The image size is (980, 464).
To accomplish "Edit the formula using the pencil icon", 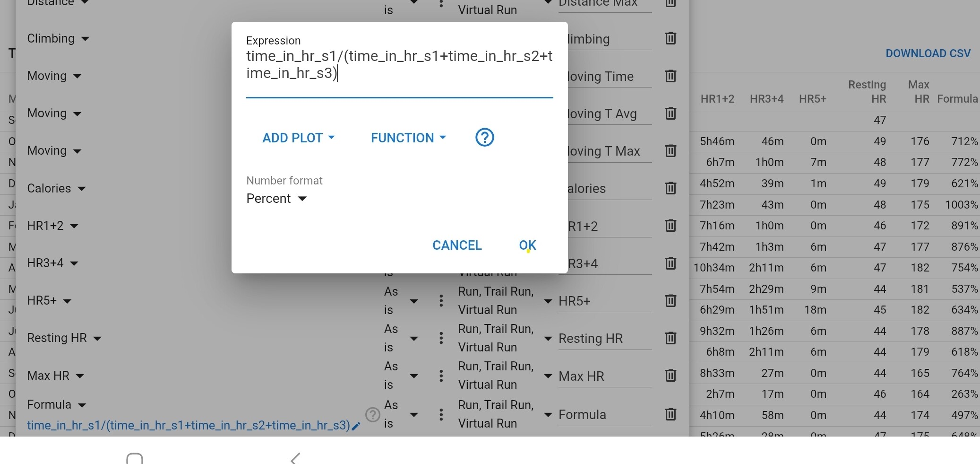I will point(356,426).
